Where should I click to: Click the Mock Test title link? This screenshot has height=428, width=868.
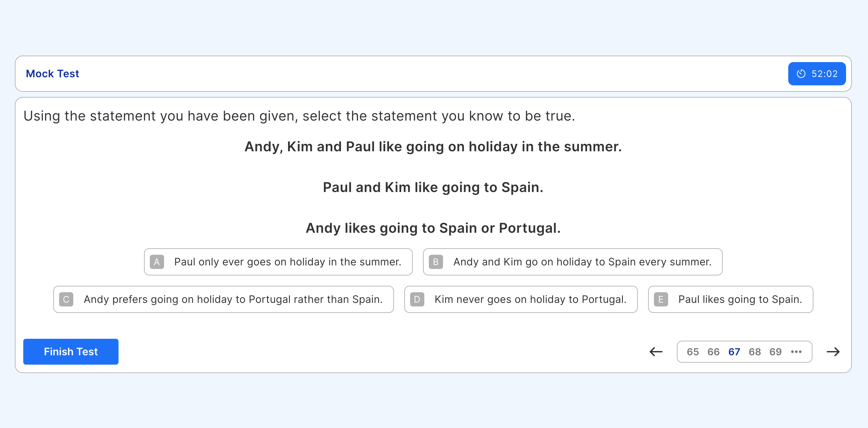[x=52, y=73]
